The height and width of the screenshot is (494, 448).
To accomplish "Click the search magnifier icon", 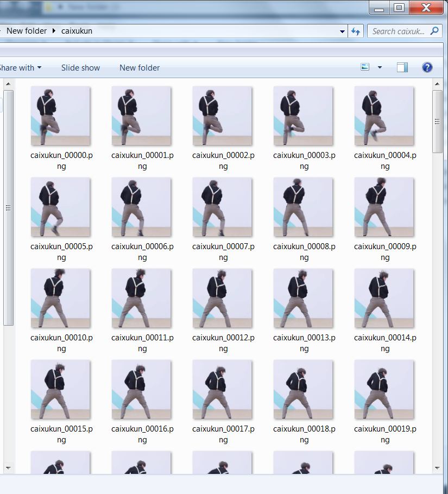I will pos(434,31).
